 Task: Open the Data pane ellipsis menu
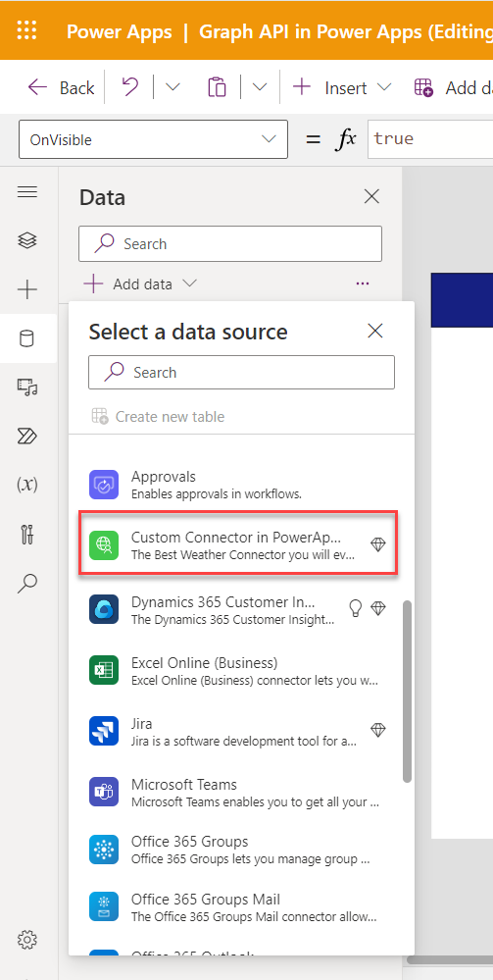click(x=363, y=284)
